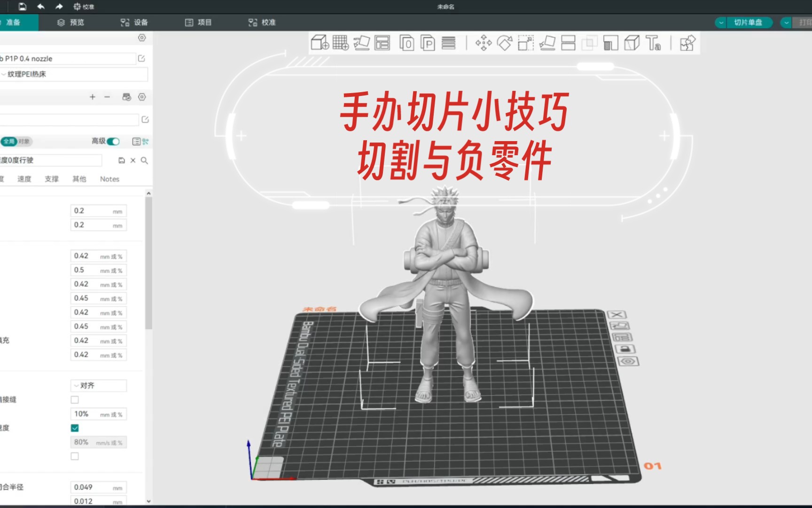Save the process preset floppy icon
This screenshot has height=508, width=812.
pos(122,160)
